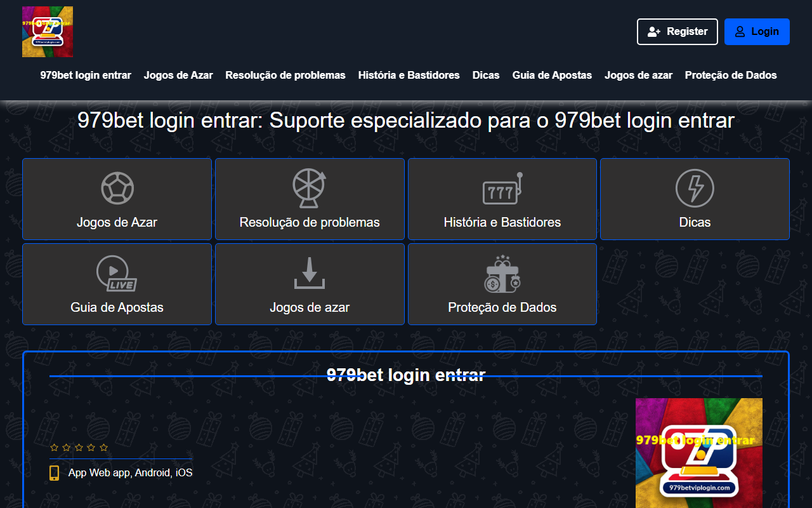Go to 'História e Bastidores' in the navigation bar
Viewport: 812px width, 508px height.
pos(409,75)
